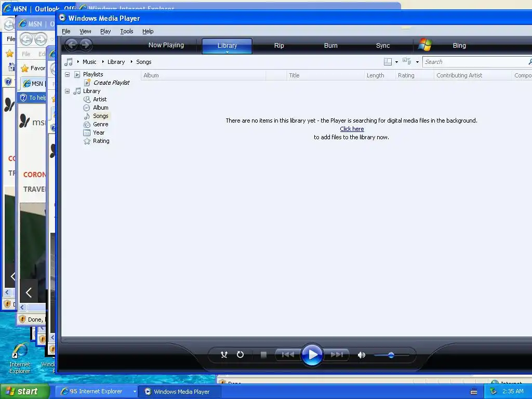
Task: Click the music note category icon
Action: tap(69, 62)
